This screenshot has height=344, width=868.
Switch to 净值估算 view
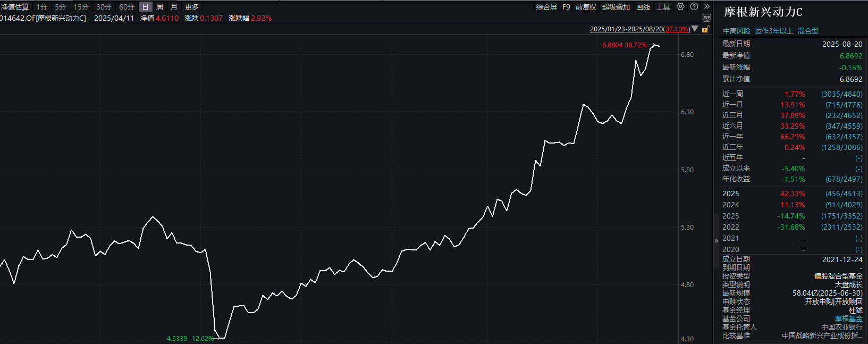[15, 7]
